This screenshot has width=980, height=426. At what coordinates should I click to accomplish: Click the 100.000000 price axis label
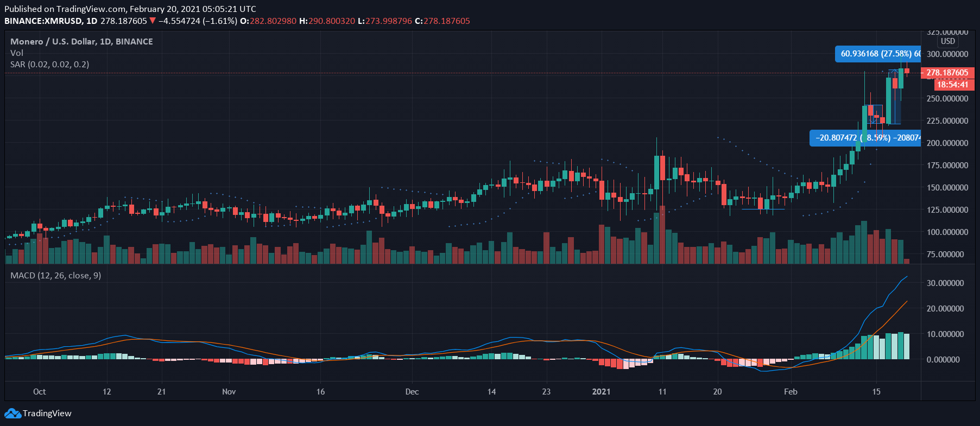pos(947,232)
